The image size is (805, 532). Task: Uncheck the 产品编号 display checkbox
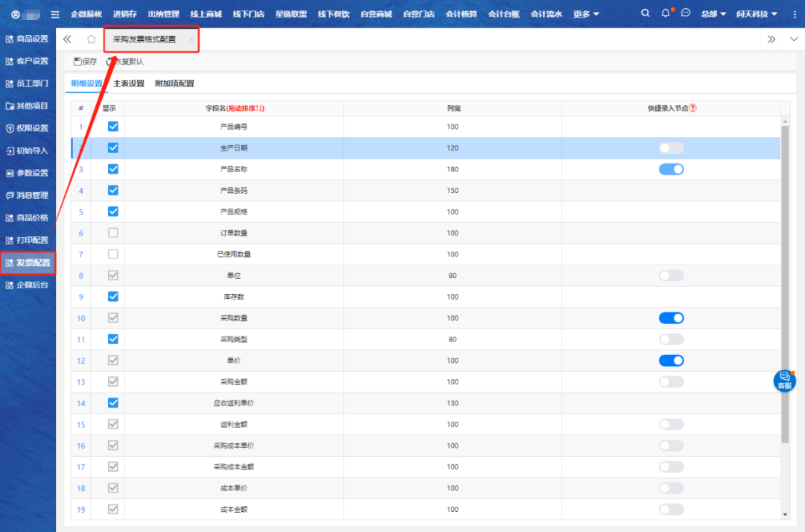[113, 127]
